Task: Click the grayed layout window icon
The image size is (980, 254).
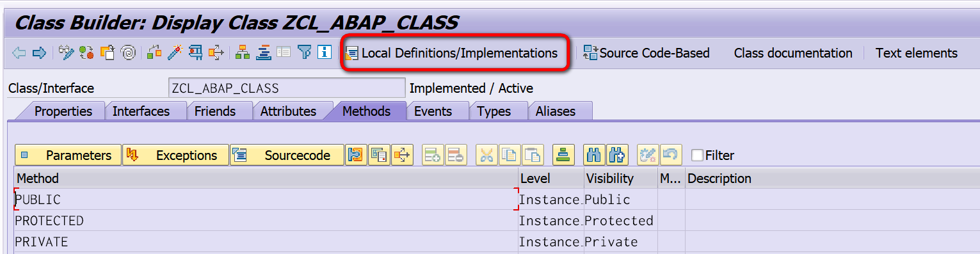Action: [x=284, y=53]
